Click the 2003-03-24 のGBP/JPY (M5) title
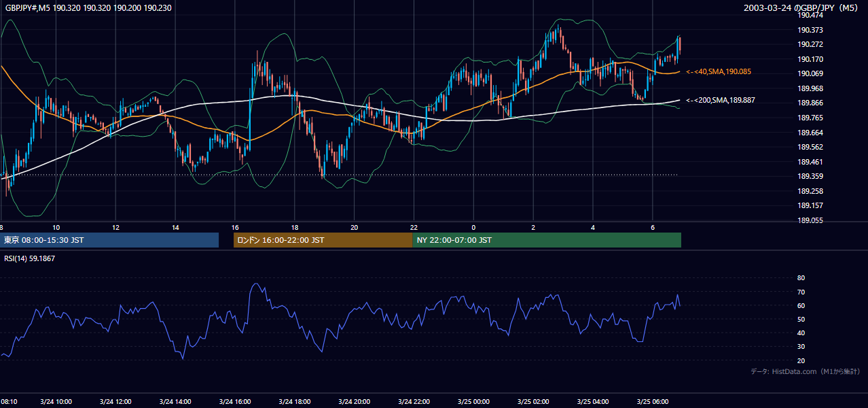This screenshot has height=408, width=868. 801,7
